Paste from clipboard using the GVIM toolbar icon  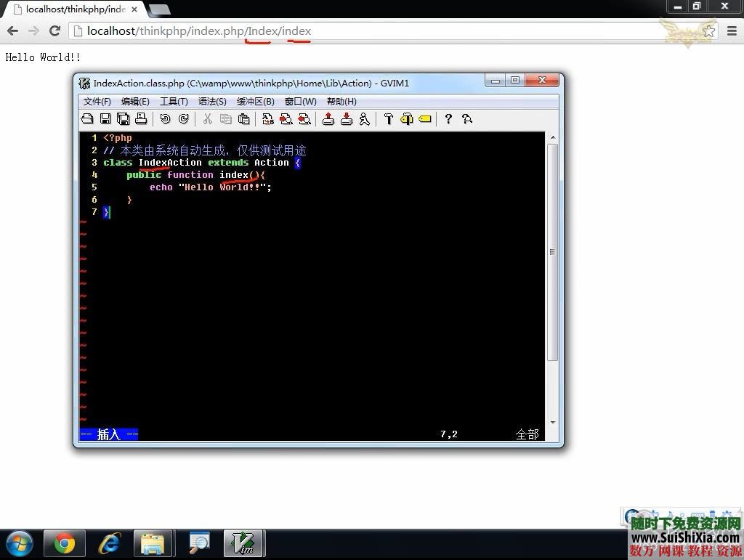243,119
